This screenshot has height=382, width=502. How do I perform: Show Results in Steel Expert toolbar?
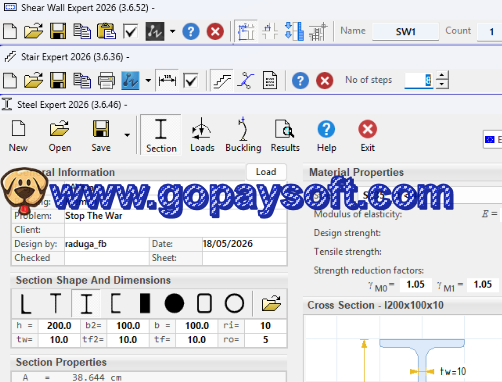tap(285, 135)
